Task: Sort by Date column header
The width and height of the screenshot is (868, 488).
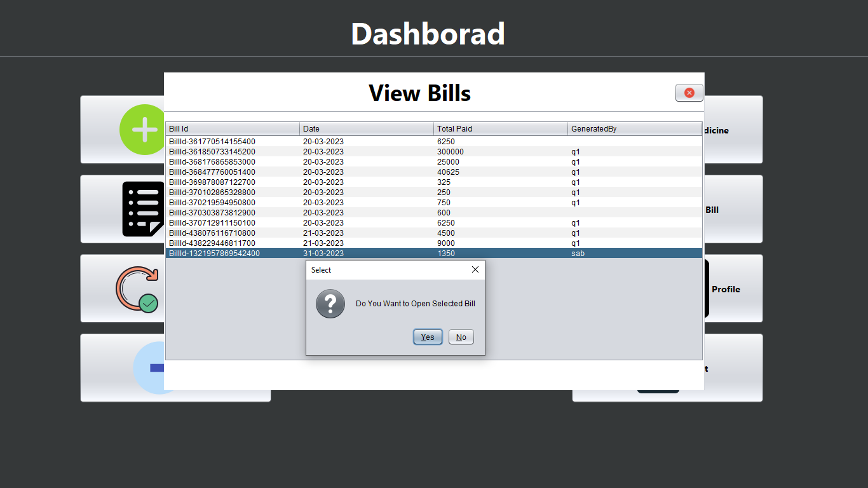Action: coord(367,129)
